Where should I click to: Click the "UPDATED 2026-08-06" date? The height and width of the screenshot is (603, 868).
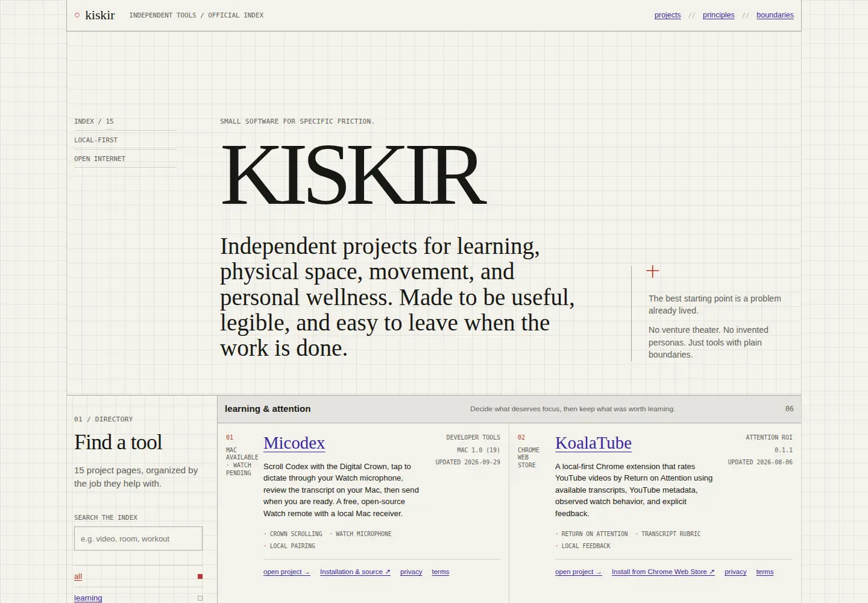coord(760,462)
